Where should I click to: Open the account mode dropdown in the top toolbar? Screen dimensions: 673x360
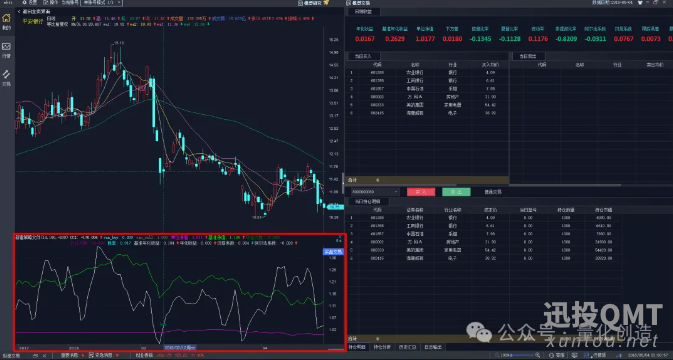pyautogui.click(x=101, y=3)
